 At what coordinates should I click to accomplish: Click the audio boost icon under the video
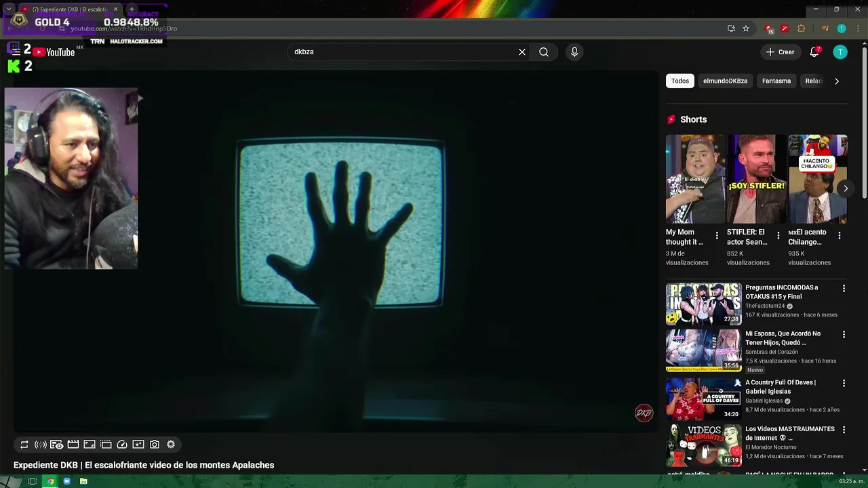[x=41, y=445]
